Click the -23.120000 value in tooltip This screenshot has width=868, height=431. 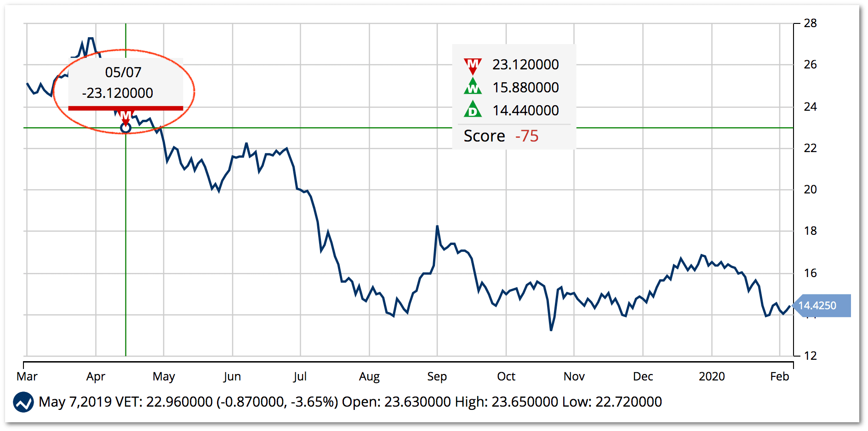tap(118, 93)
